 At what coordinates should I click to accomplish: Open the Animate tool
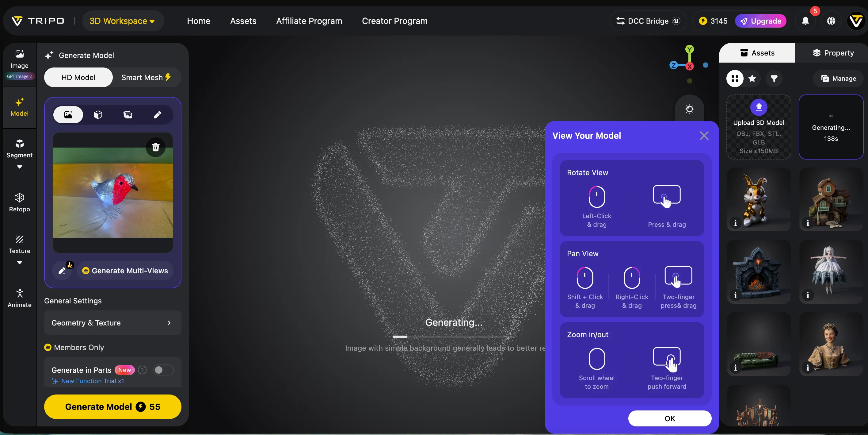coord(20,298)
